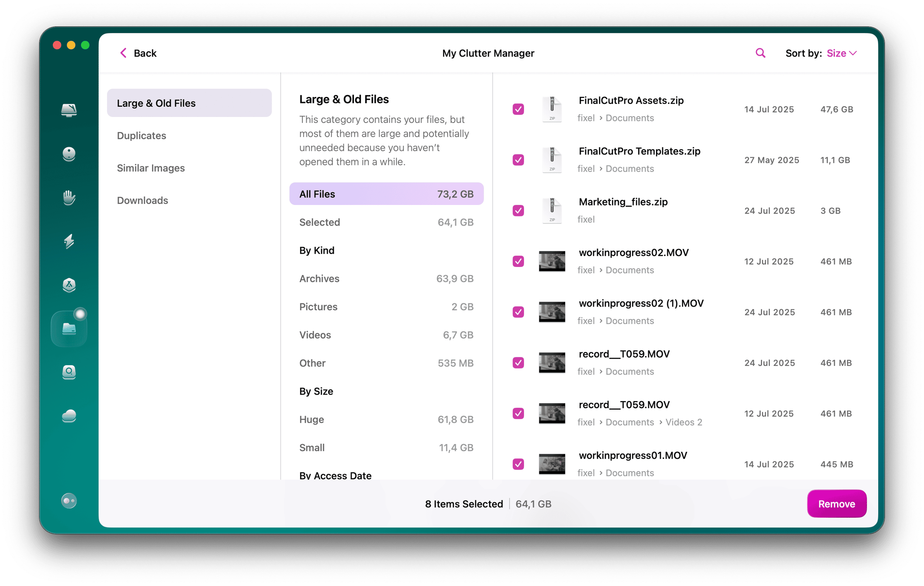
Task: Expand the By Size section
Action: 316,391
